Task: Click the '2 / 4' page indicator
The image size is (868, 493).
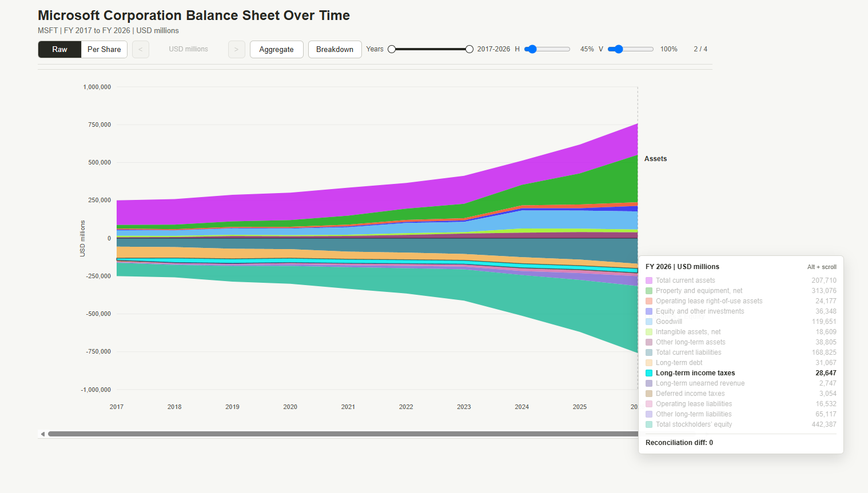Action: pos(700,49)
